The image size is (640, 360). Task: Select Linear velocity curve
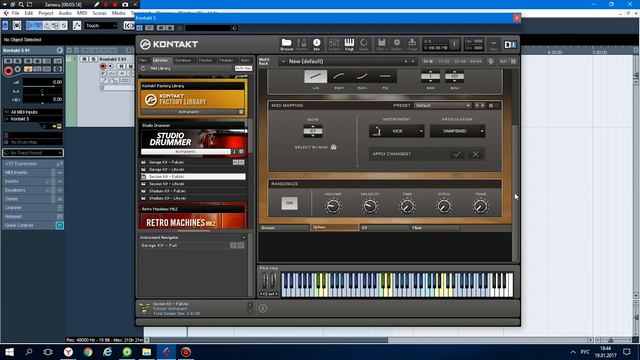pyautogui.click(x=316, y=76)
